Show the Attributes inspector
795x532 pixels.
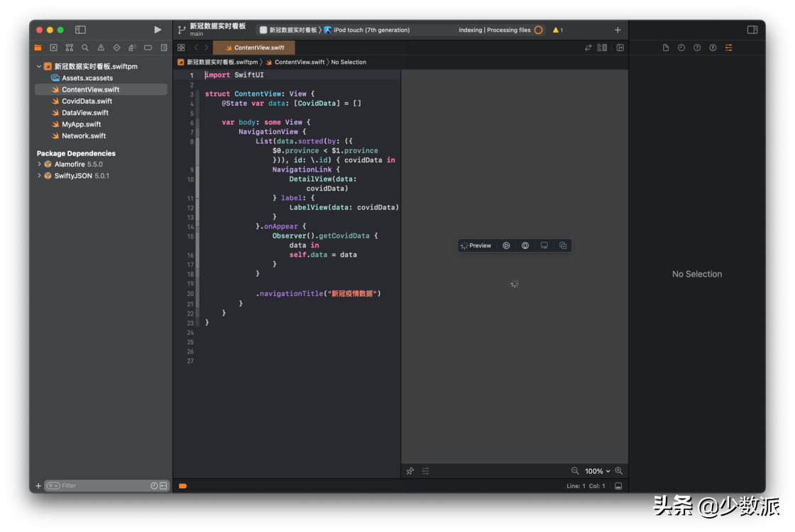[728, 48]
